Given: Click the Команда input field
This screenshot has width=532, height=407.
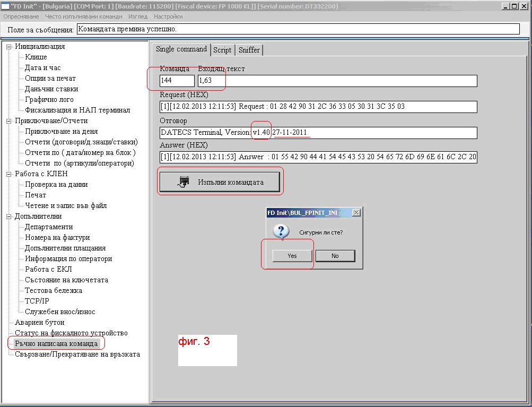Looking at the screenshot, I should 177,81.
